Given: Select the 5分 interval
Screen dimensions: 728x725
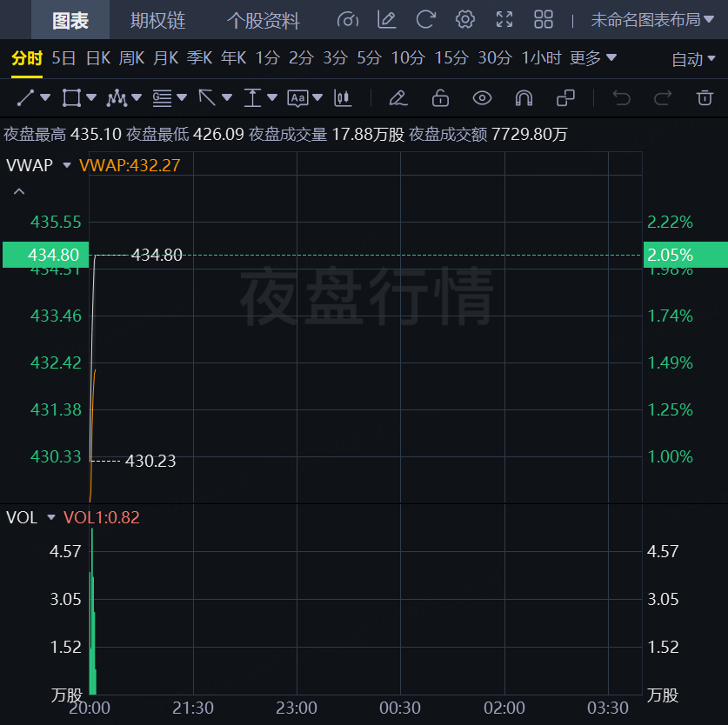Looking at the screenshot, I should pos(369,58).
